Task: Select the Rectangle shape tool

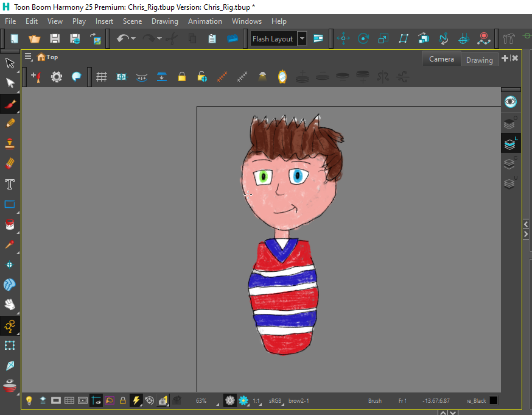Action: pyautogui.click(x=10, y=204)
